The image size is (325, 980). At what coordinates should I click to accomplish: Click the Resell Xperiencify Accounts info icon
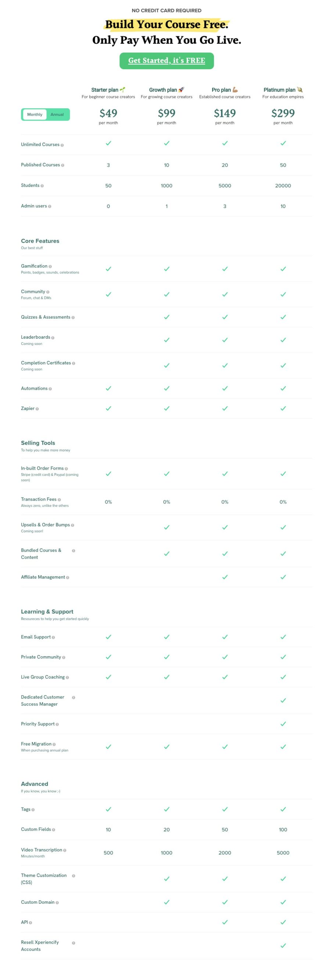[74, 943]
